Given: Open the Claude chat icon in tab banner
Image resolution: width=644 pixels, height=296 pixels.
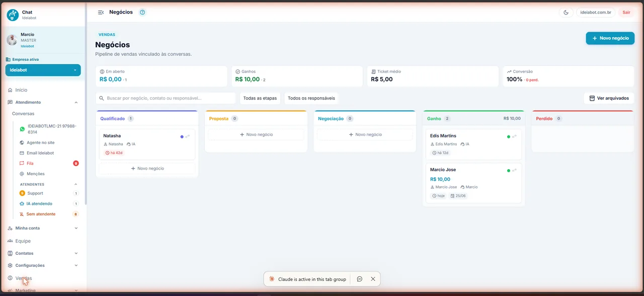Looking at the screenshot, I should pyautogui.click(x=360, y=279).
